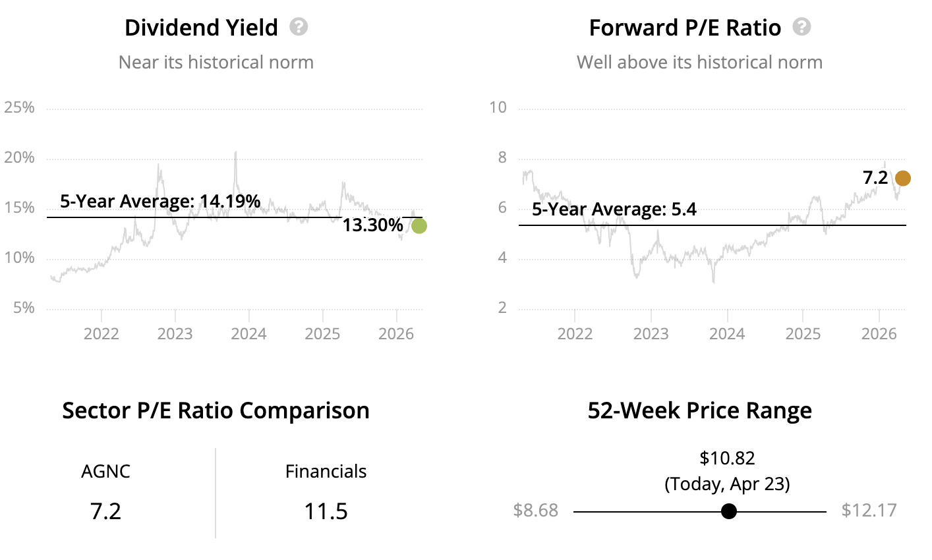932x560 pixels.
Task: Click the AGNC P/E value 7.2
Action: (105, 511)
